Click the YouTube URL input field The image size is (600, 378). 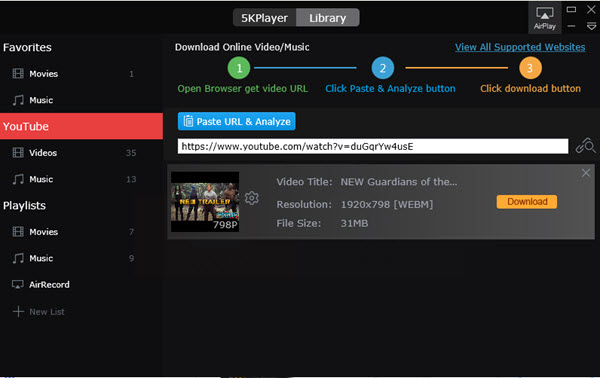coord(373,146)
